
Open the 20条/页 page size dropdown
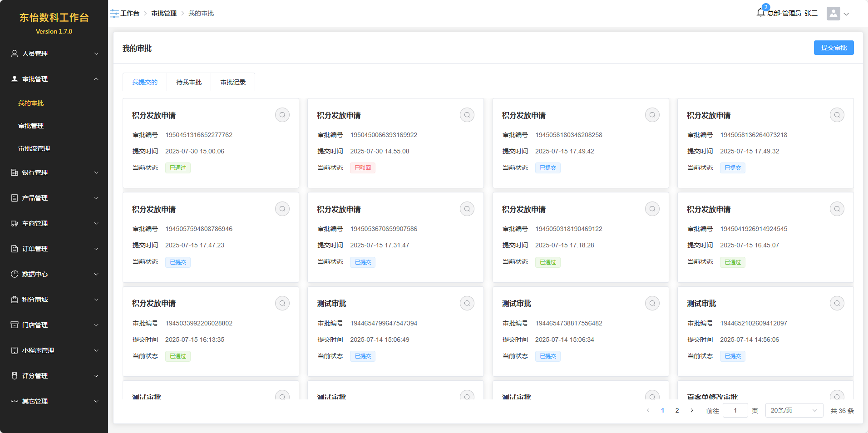[x=794, y=410]
